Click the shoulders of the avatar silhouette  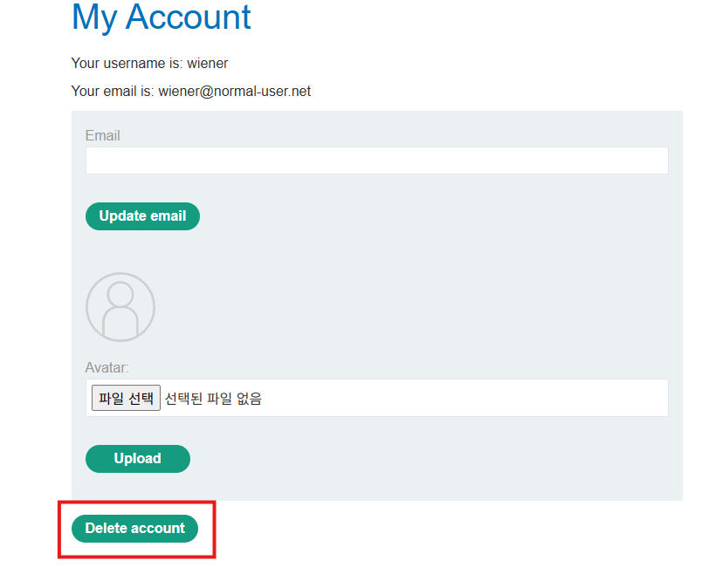[120, 325]
